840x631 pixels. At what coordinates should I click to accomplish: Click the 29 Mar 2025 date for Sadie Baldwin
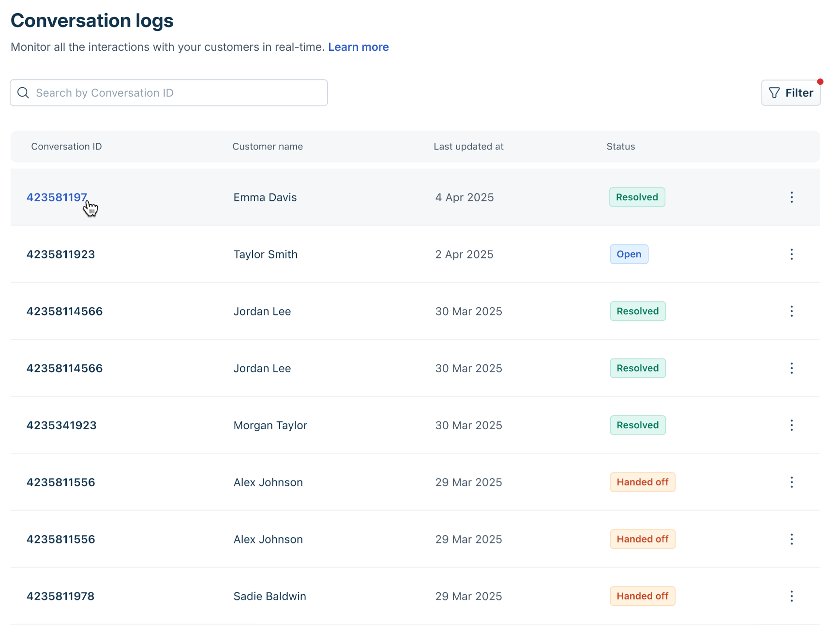click(x=469, y=596)
